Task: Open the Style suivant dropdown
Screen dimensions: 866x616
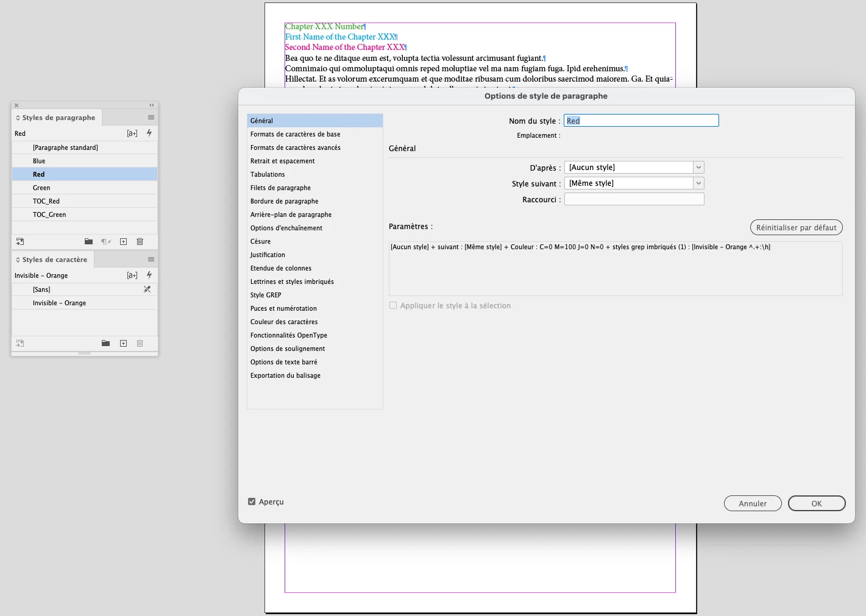Action: pos(634,183)
